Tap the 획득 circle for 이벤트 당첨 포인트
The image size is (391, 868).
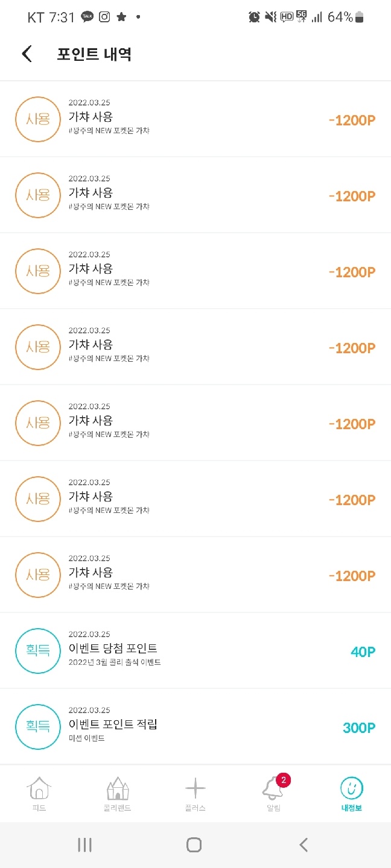pos(38,651)
